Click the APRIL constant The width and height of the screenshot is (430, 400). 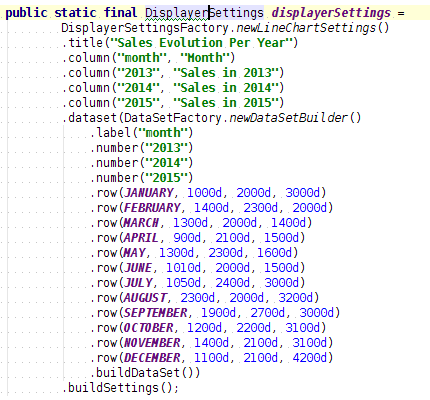tap(141, 238)
